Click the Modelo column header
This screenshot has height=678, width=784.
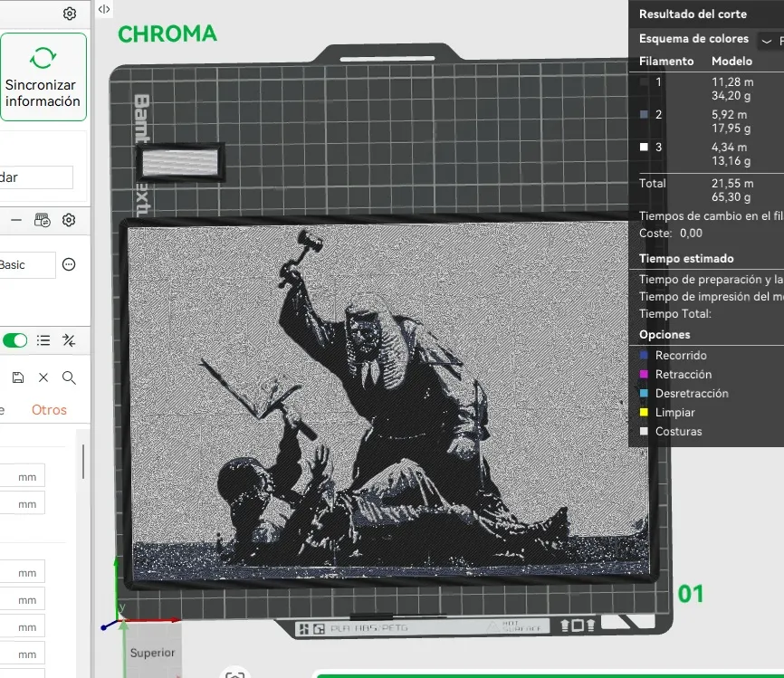[732, 61]
